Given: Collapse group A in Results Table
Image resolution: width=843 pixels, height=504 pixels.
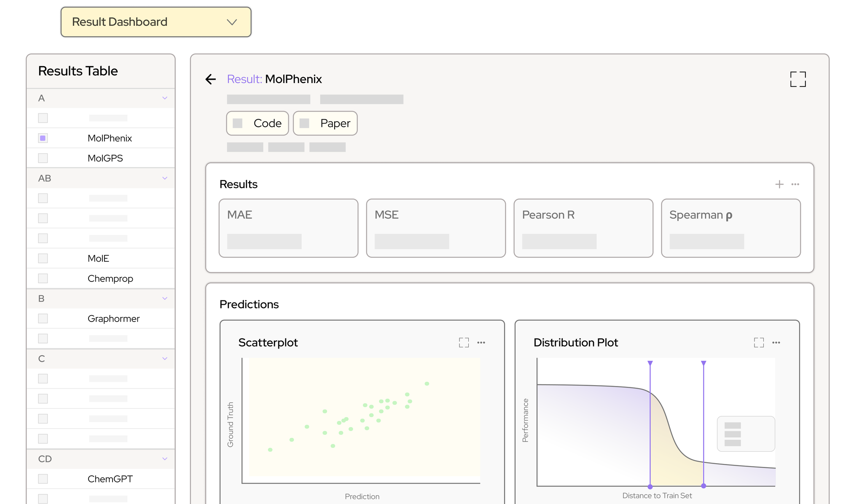Looking at the screenshot, I should pyautogui.click(x=165, y=98).
